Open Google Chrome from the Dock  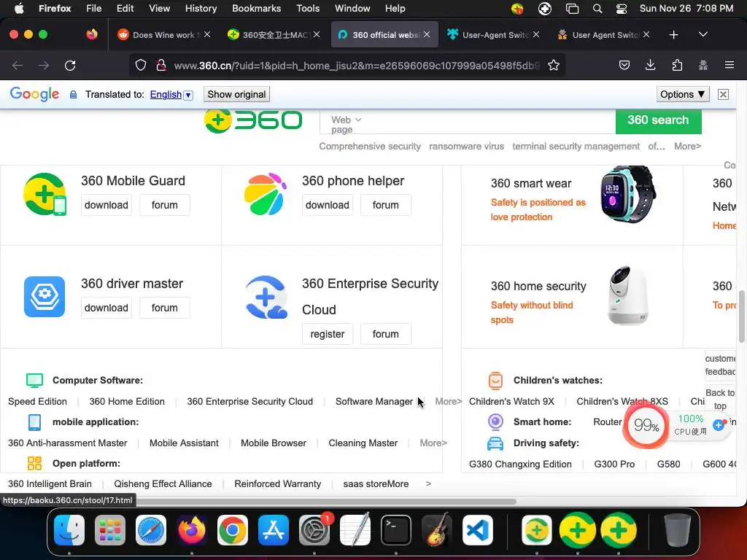233,530
